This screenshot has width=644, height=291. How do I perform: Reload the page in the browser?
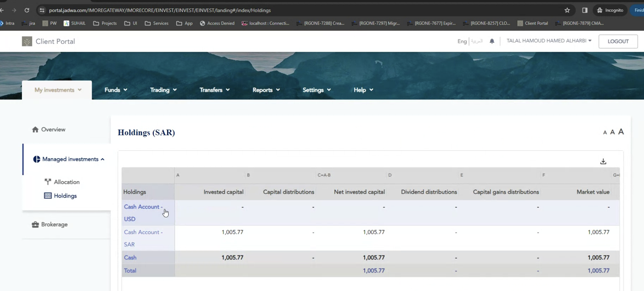[27, 10]
